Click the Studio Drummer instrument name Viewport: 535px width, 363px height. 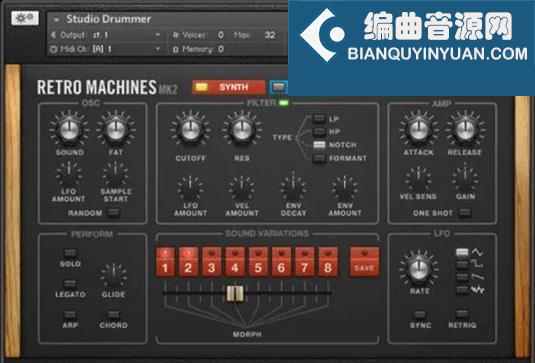pos(109,19)
